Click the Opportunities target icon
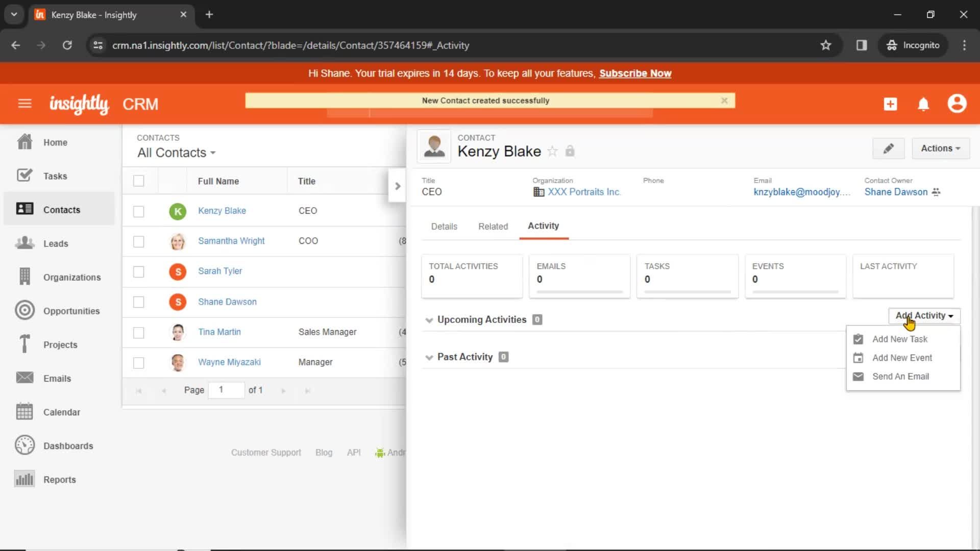The height and width of the screenshot is (551, 980). point(24,310)
